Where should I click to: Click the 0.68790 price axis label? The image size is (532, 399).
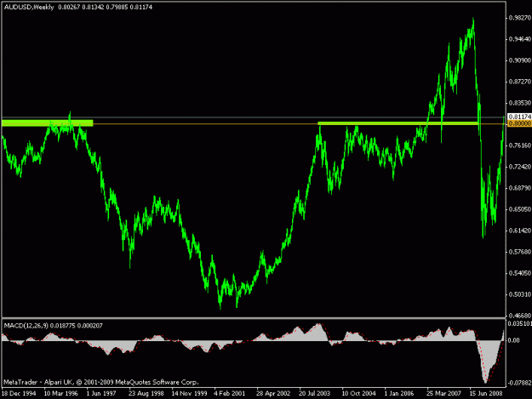(x=520, y=188)
